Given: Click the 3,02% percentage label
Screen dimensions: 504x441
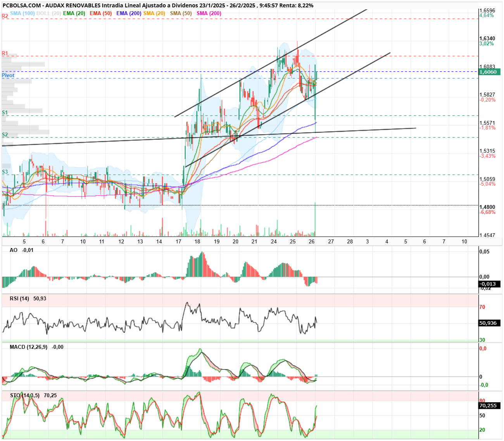Looking at the screenshot, I should (x=487, y=44).
